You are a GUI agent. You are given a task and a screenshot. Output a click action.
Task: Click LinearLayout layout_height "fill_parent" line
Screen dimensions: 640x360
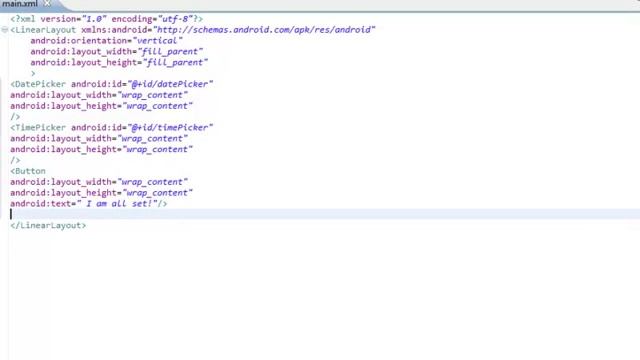(119, 62)
